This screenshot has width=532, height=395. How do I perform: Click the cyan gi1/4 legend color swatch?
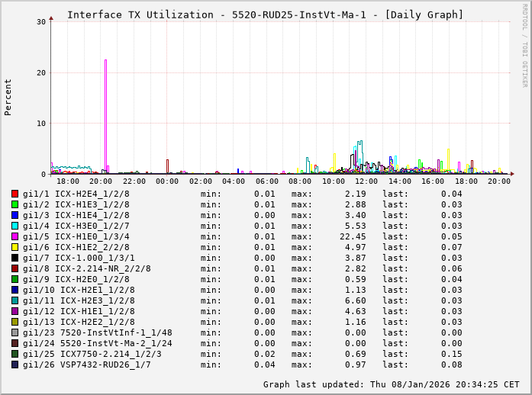click(15, 226)
